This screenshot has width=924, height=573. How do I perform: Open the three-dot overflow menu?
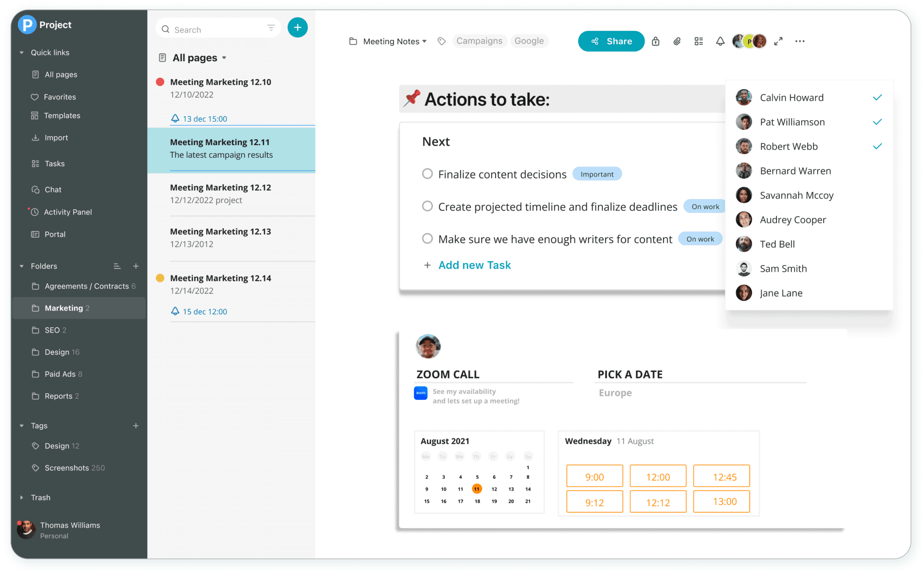click(x=800, y=41)
